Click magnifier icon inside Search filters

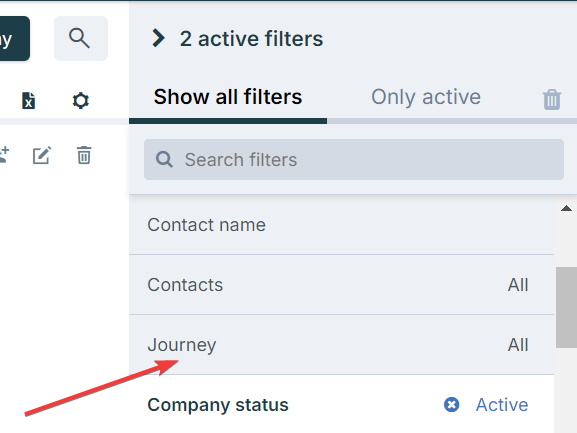pos(164,160)
